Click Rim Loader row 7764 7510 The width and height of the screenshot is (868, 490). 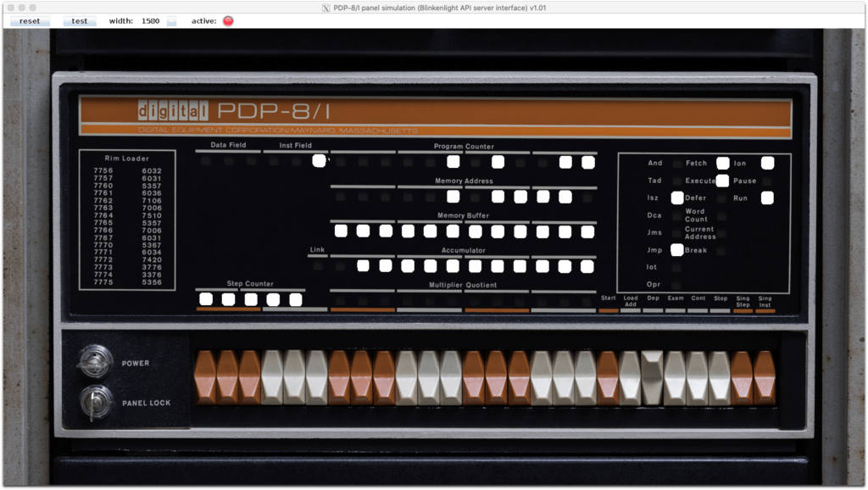pyautogui.click(x=127, y=215)
